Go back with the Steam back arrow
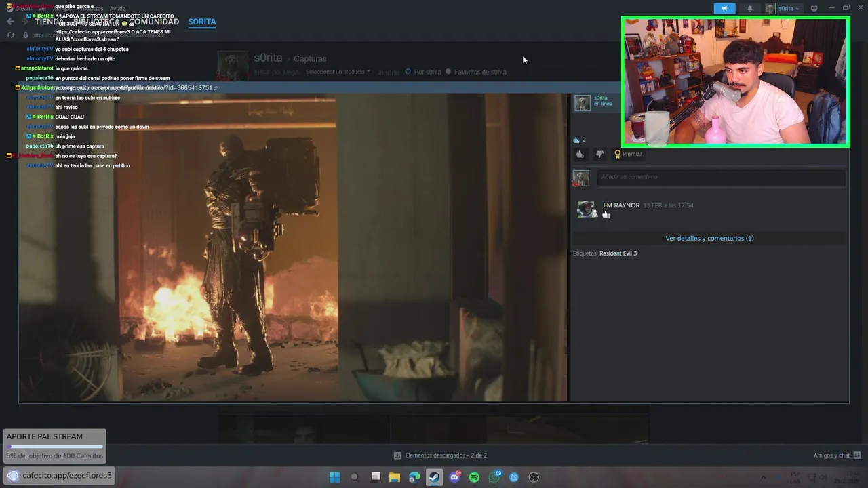The height and width of the screenshot is (488, 868). (10, 22)
